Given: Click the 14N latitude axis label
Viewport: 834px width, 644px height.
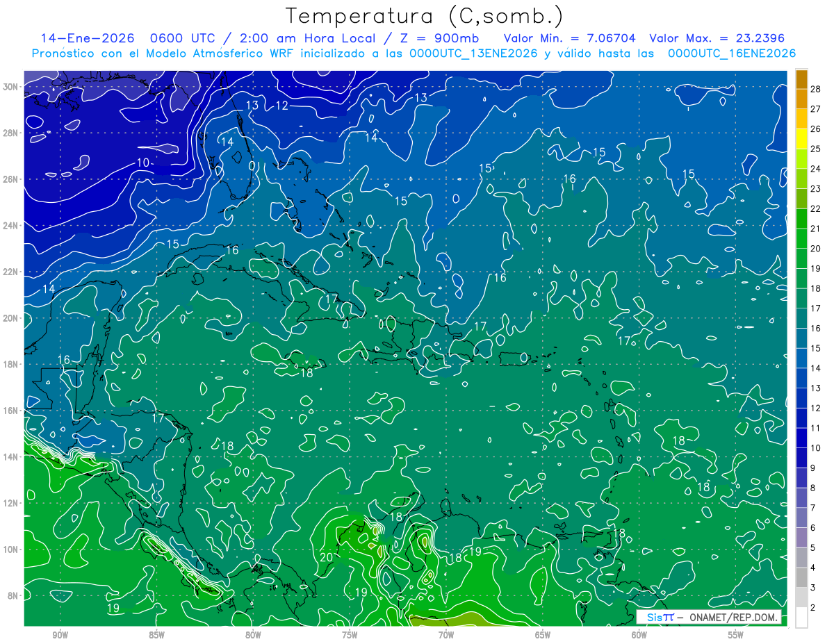Looking at the screenshot, I should click(x=11, y=456).
